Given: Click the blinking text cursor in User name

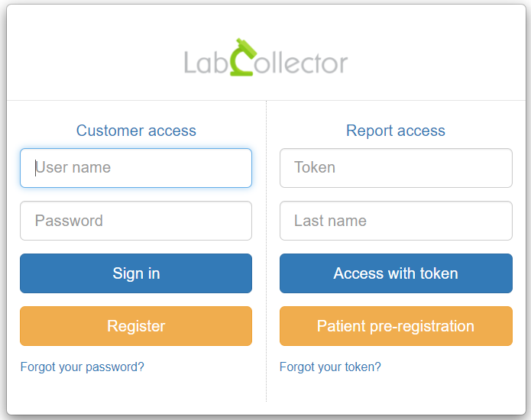Looking at the screenshot, I should [x=35, y=168].
